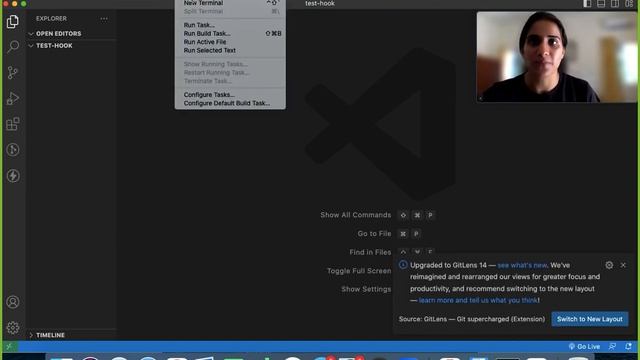Screen dimensions: 640x360
Task: Open the Run and Debug view icon
Action: (x=13, y=98)
